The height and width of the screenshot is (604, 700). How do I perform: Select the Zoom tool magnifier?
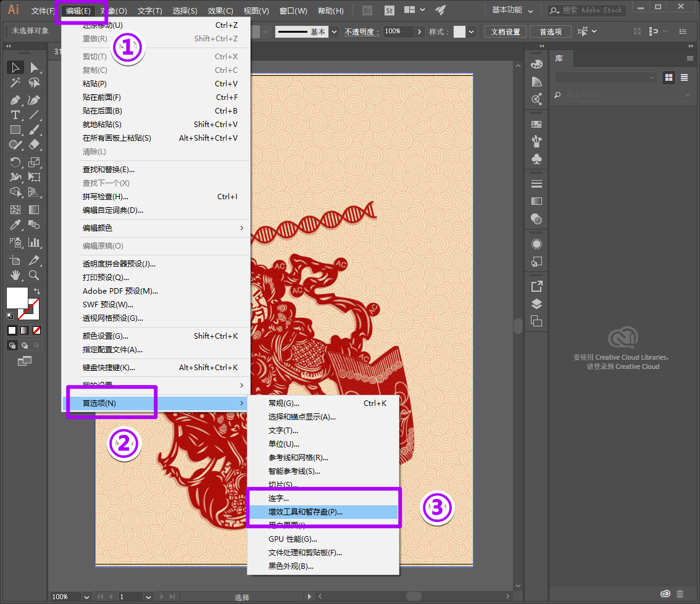pos(34,275)
